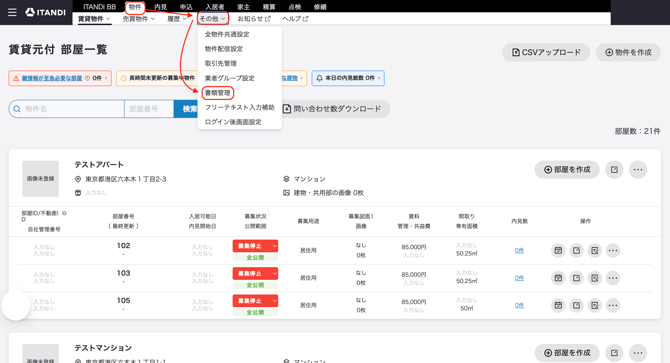670x363 pixels.
Task: Open お知らせ external link
Action: click(x=254, y=19)
